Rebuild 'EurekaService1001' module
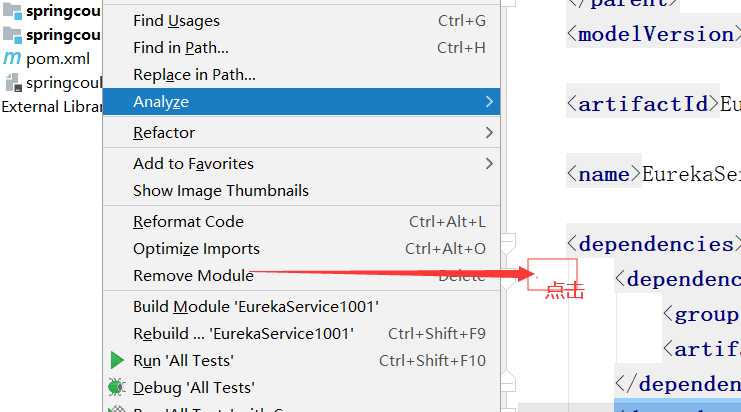Screen dimensions: 741x412 point(243,333)
